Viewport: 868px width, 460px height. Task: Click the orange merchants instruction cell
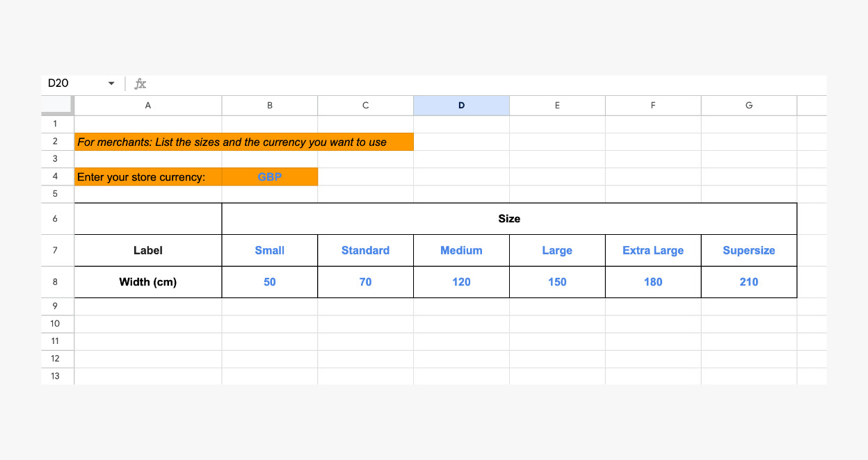click(x=243, y=142)
